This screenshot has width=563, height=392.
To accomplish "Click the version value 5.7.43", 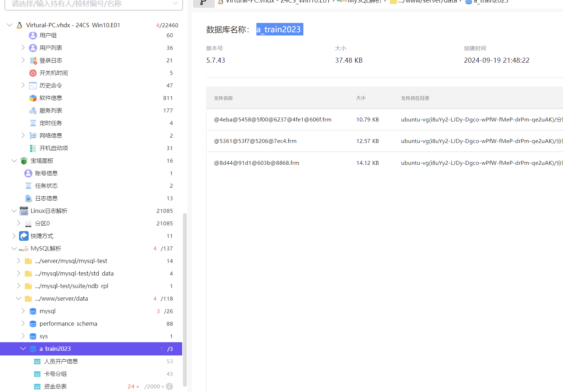I will pos(216,61).
